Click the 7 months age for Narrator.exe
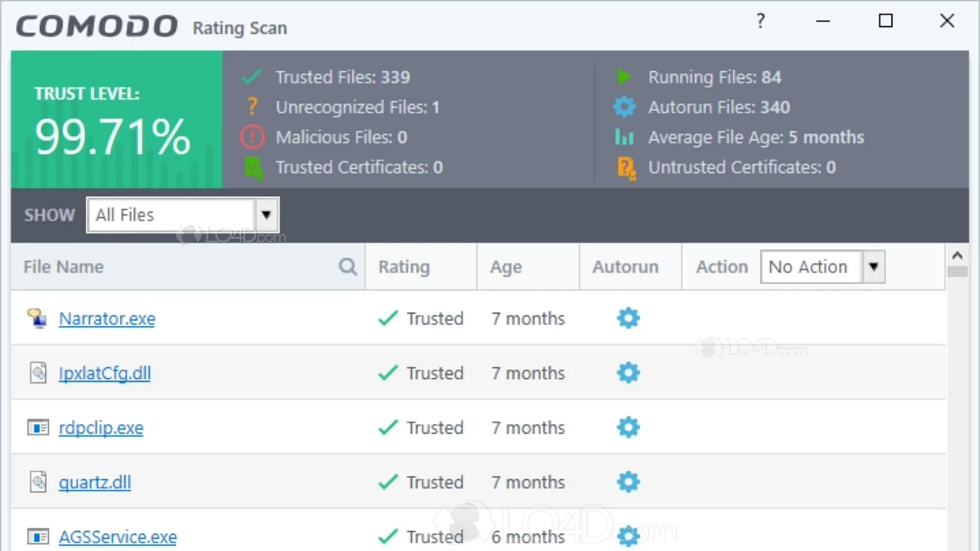This screenshot has width=980, height=551. [528, 318]
